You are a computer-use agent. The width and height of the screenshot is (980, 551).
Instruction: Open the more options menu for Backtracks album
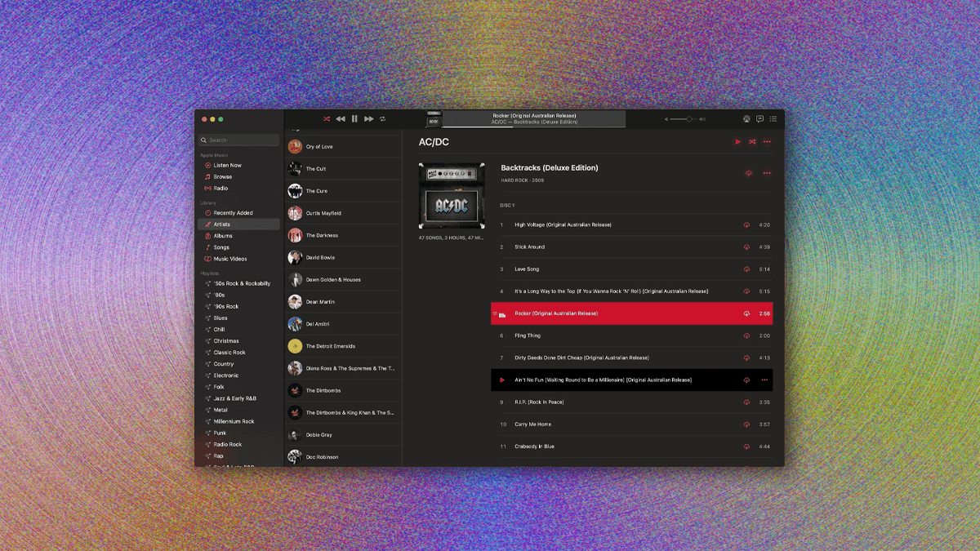[x=767, y=173]
